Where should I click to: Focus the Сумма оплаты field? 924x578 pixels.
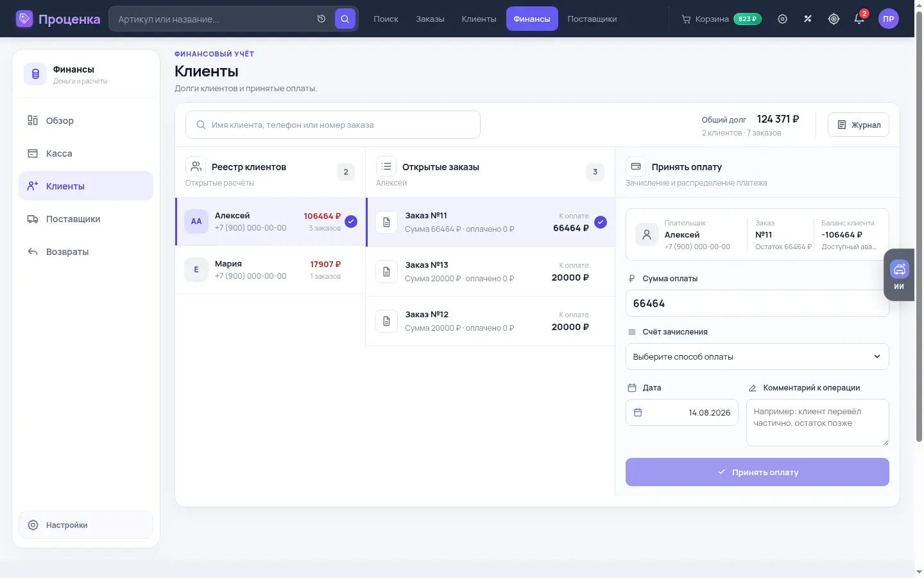pyautogui.click(x=757, y=303)
